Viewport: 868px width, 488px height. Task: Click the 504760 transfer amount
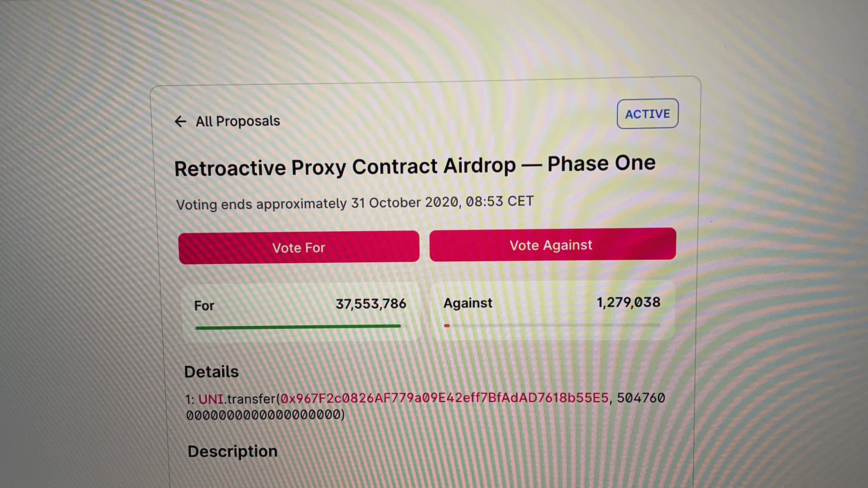pyautogui.click(x=641, y=398)
